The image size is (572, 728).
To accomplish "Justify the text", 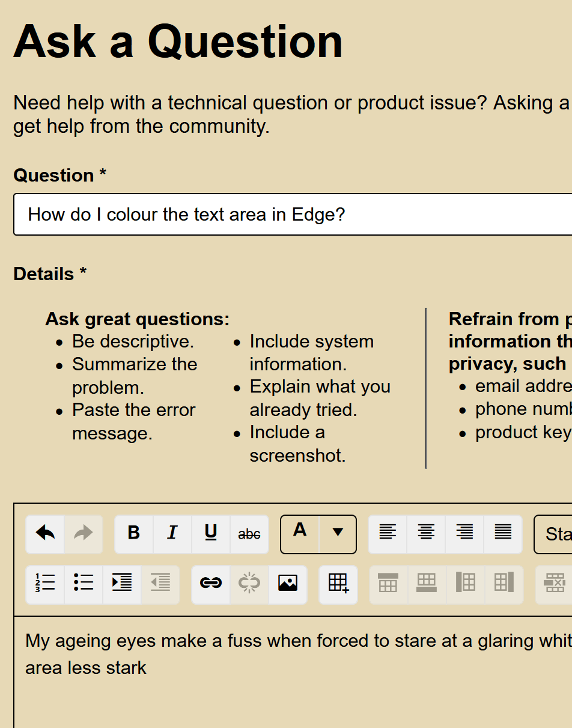I will (503, 534).
